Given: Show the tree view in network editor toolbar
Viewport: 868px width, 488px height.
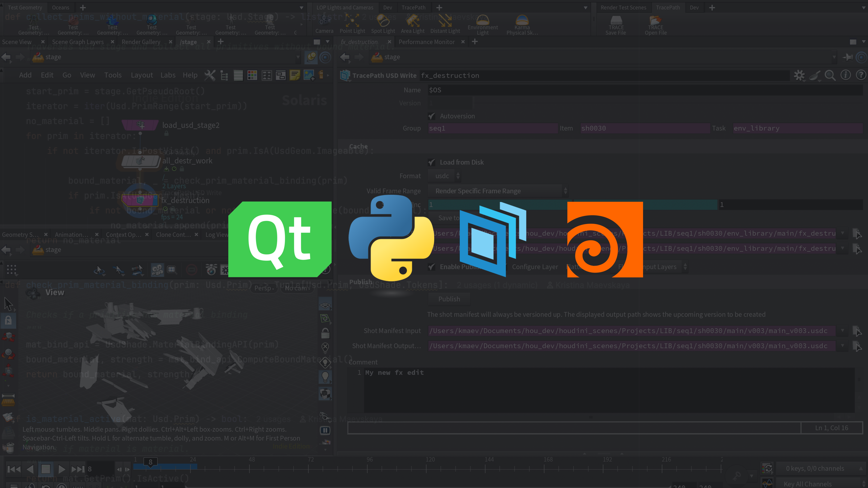Looking at the screenshot, I should [224, 75].
